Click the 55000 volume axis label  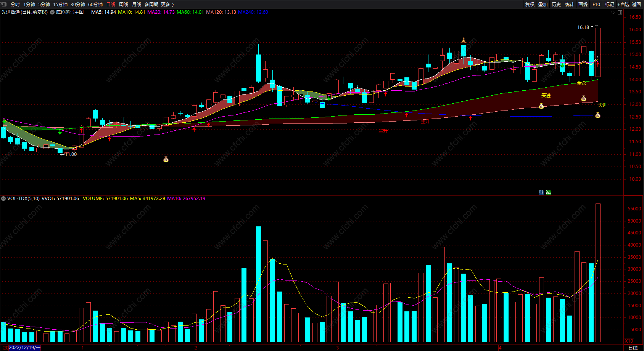(x=634, y=209)
